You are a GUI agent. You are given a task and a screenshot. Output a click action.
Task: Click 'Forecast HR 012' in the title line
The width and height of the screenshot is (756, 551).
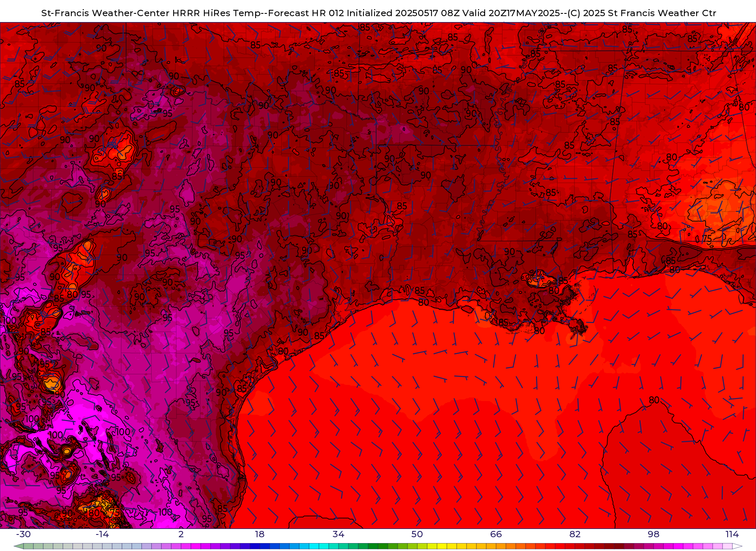click(x=306, y=13)
